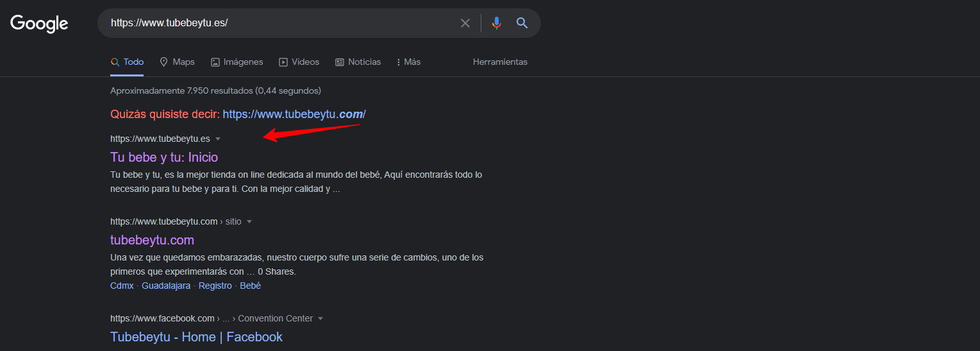Click the Herramientas button
The width and height of the screenshot is (980, 351).
pyautogui.click(x=500, y=62)
